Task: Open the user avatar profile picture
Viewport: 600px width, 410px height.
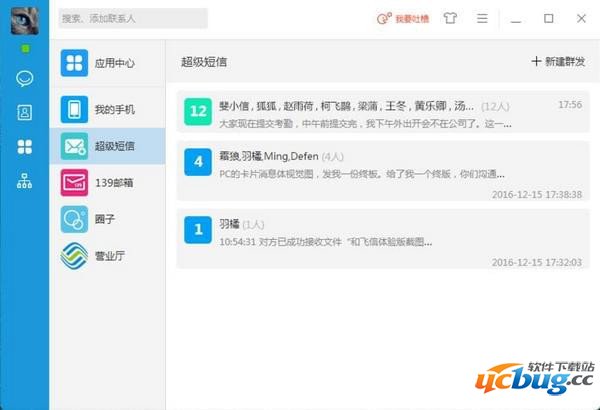Action: (24, 21)
